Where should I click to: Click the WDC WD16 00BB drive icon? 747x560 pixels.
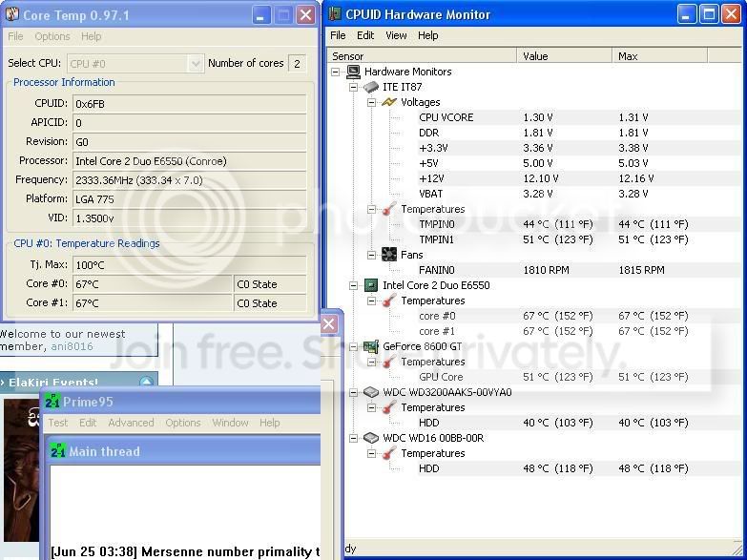point(371,438)
